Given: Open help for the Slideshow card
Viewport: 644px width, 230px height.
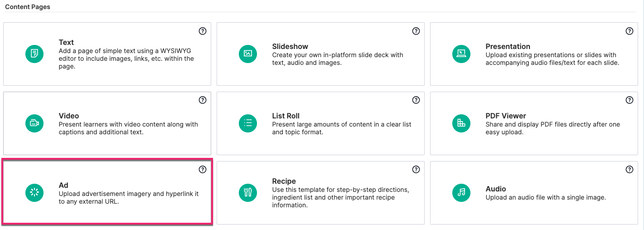Looking at the screenshot, I should click(x=416, y=31).
